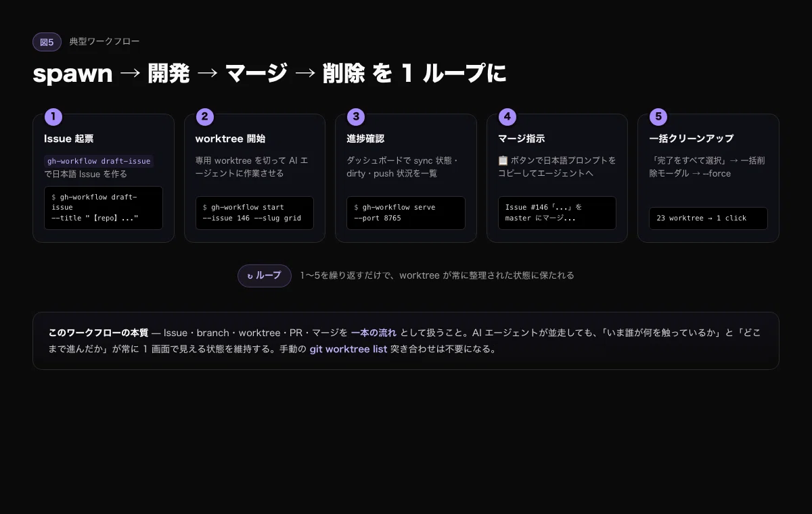Click step number 4 circle badge
The height and width of the screenshot is (514, 812).
pyautogui.click(x=507, y=117)
